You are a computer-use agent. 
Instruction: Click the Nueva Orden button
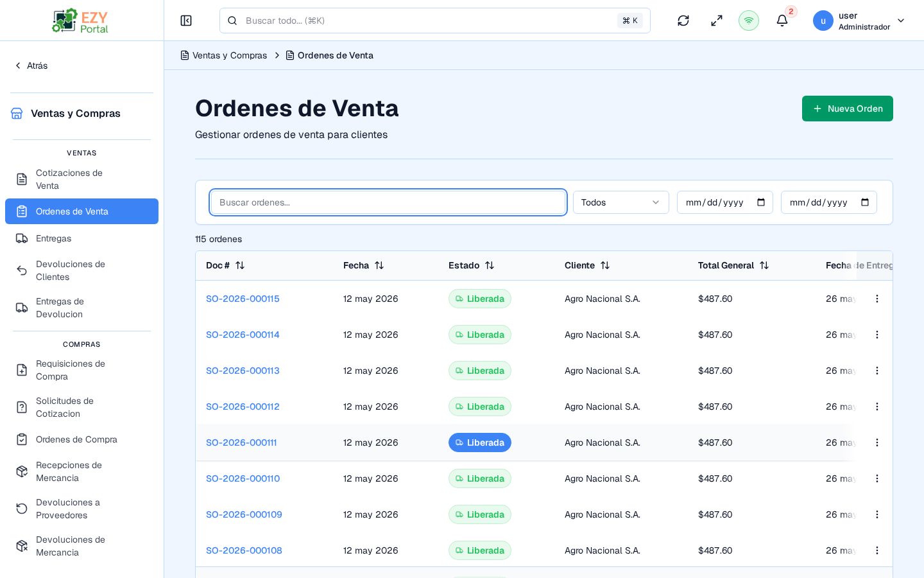[x=848, y=109]
